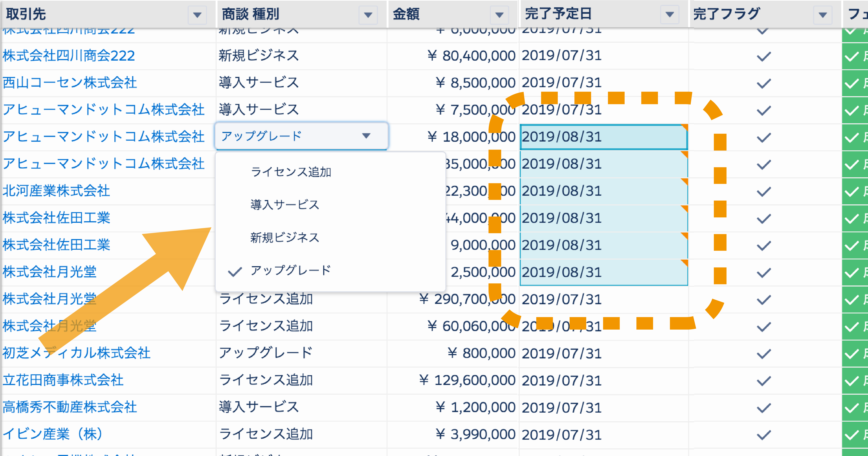
Task: Open the 高橋秀不動産株式会社 account link
Action: point(70,407)
